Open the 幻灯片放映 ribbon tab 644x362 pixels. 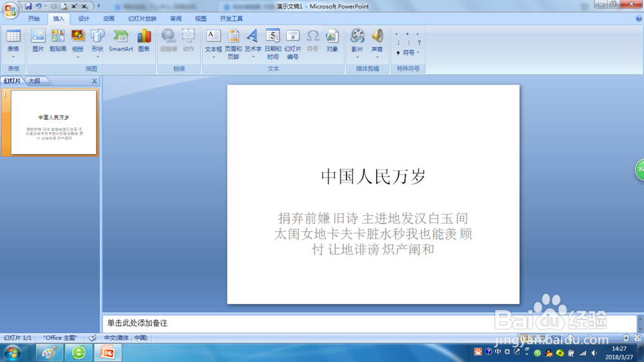click(x=142, y=19)
